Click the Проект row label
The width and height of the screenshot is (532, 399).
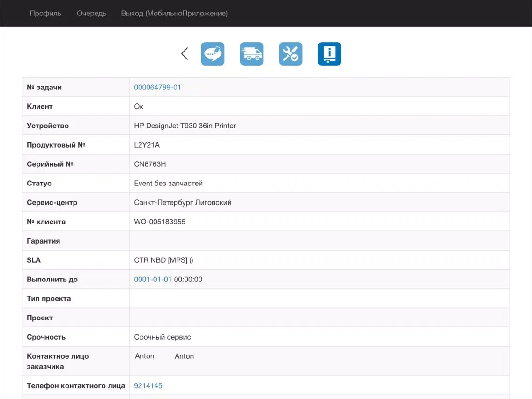point(40,318)
